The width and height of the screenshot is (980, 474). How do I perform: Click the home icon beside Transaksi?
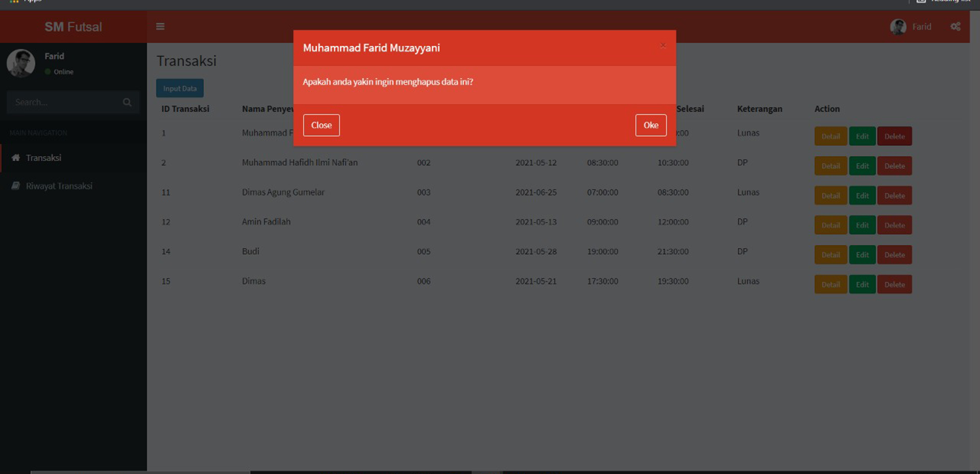point(16,157)
